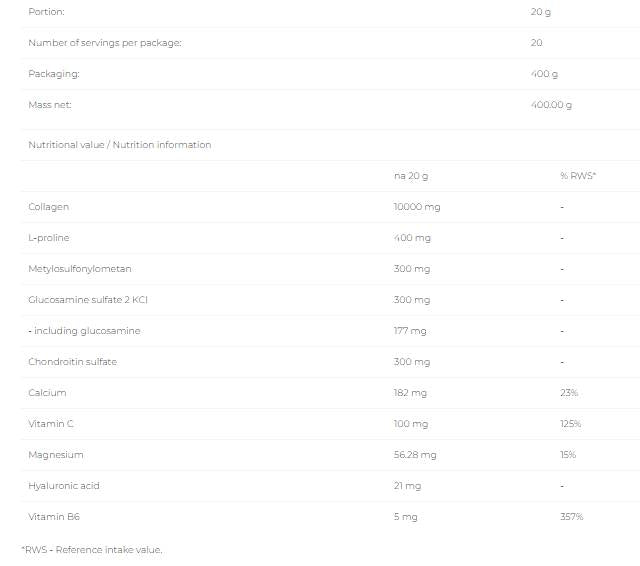
Task: Click the Vitamin C row label
Action: pyautogui.click(x=51, y=424)
